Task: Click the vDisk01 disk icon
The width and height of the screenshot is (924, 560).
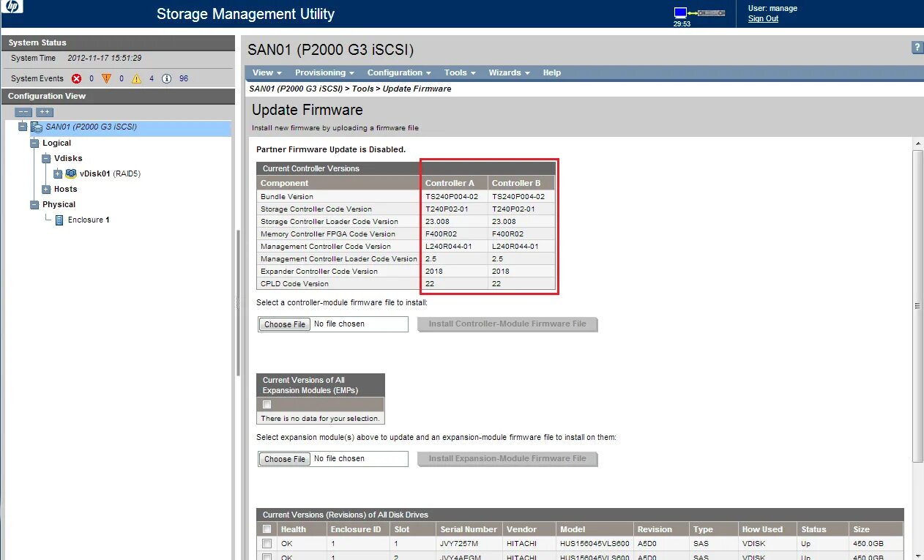Action: [71, 174]
